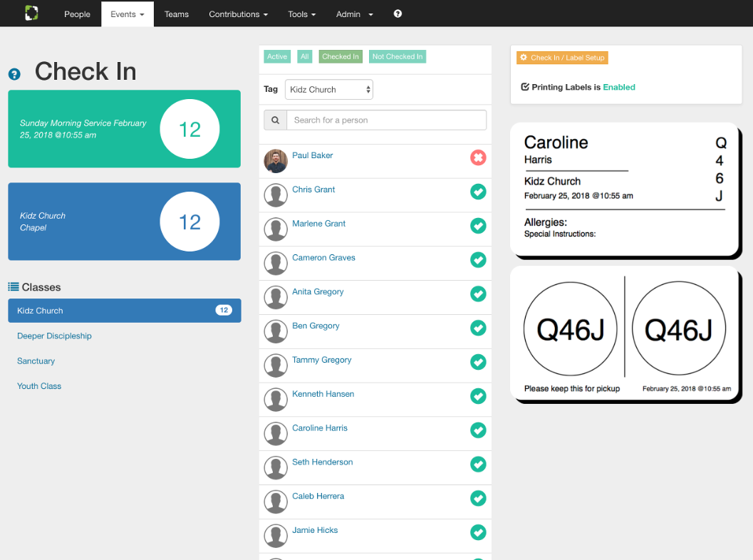Click Seth Henderson's avatar icon
Image resolution: width=753 pixels, height=560 pixels.
tap(276, 468)
